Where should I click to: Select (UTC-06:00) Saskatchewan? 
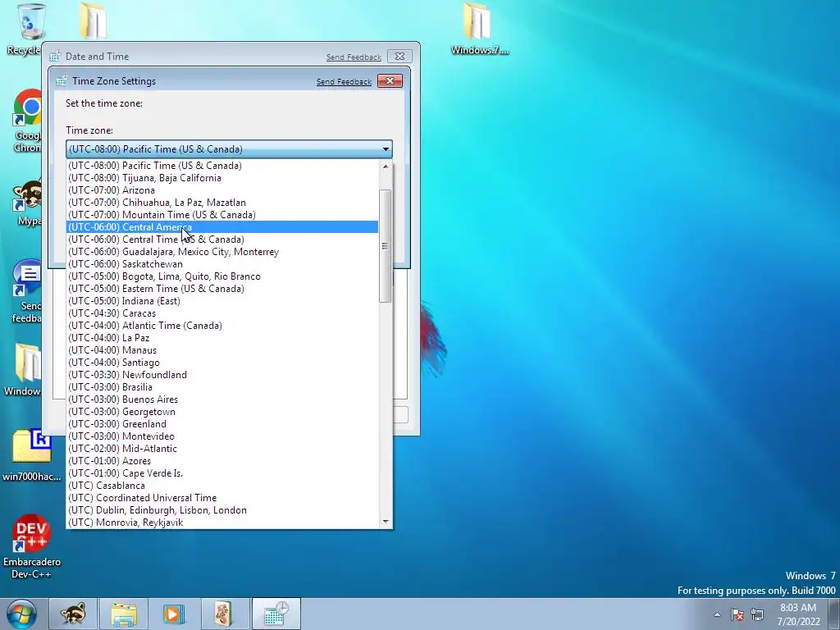point(222,264)
